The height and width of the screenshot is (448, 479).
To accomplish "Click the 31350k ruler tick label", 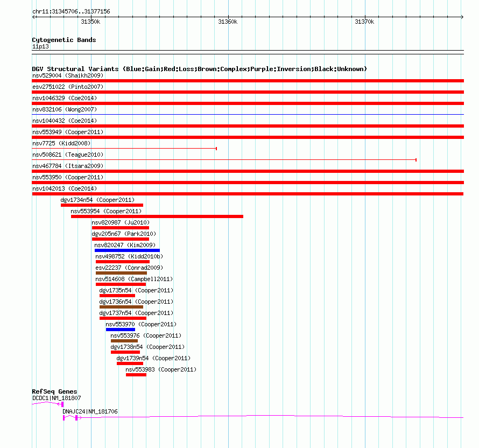I will click(90, 22).
